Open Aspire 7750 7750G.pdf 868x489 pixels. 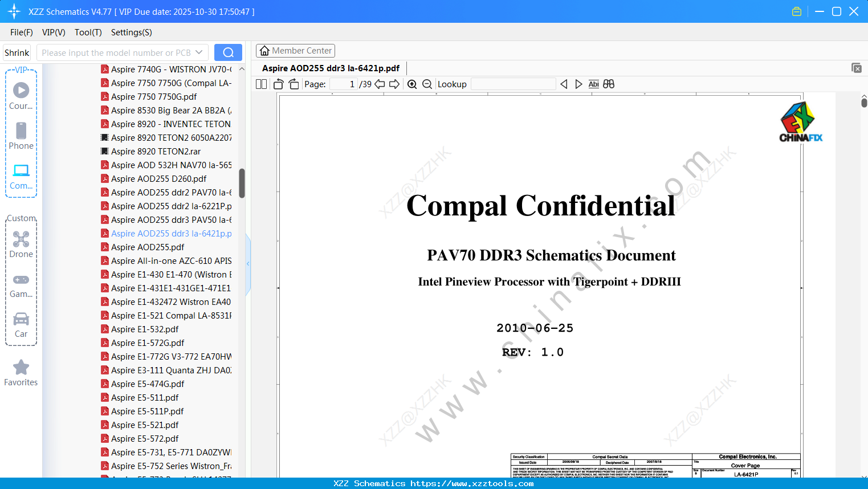(149, 97)
